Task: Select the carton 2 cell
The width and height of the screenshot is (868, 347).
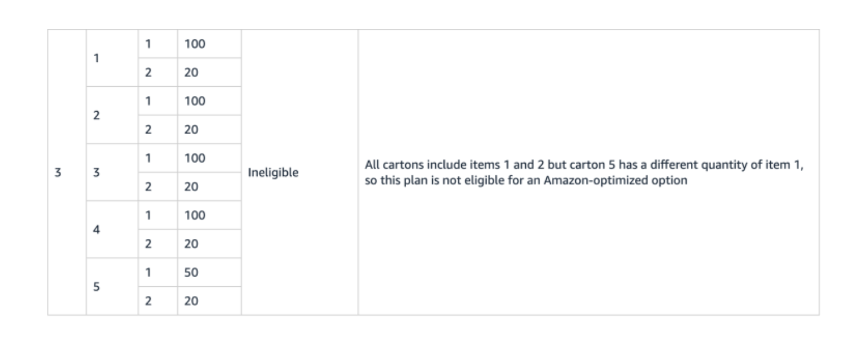Action: point(98,115)
